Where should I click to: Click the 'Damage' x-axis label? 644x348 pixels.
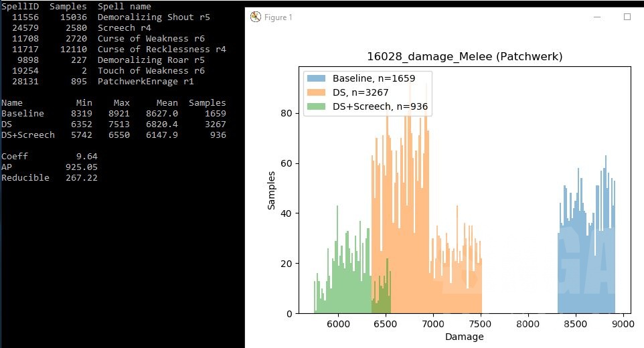464,336
